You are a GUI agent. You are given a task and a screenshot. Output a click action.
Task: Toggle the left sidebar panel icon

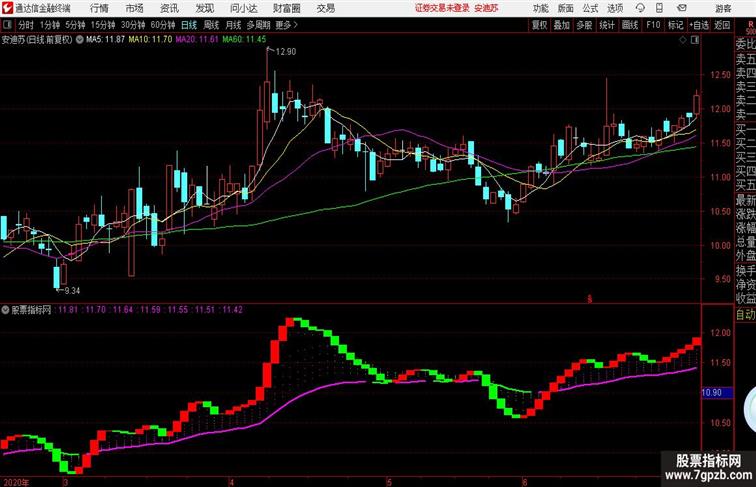pyautogui.click(x=7, y=25)
